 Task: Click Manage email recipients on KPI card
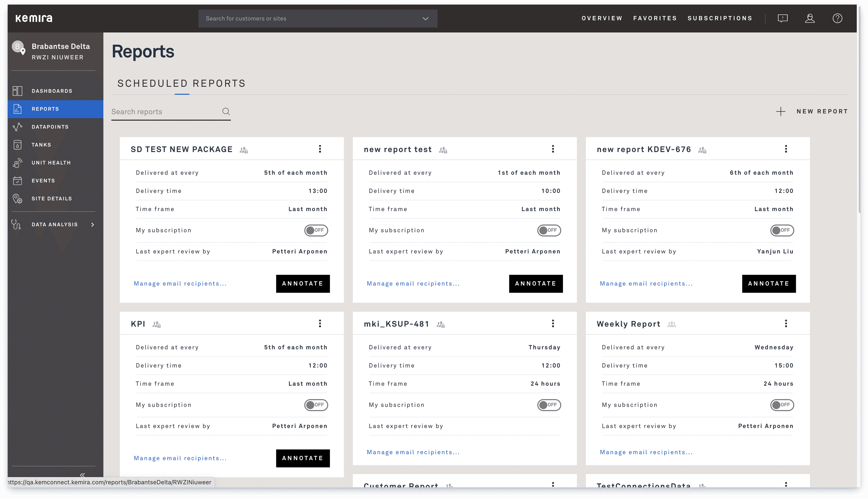pyautogui.click(x=180, y=458)
